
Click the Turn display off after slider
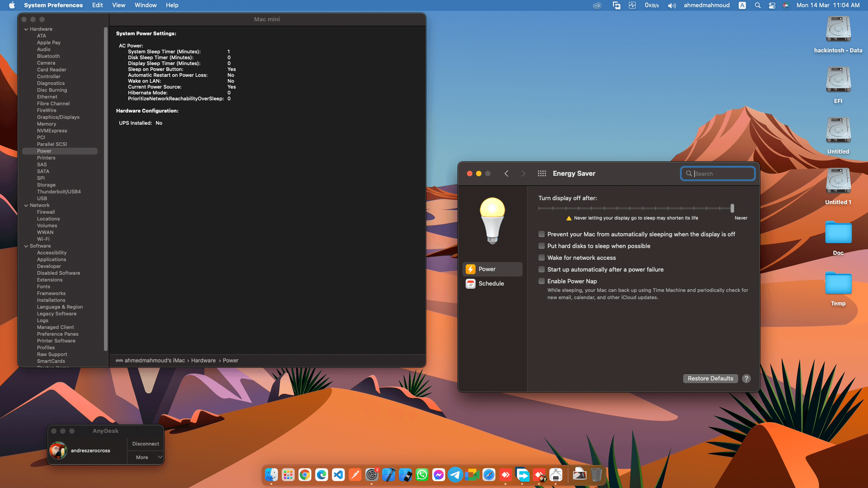click(x=636, y=208)
